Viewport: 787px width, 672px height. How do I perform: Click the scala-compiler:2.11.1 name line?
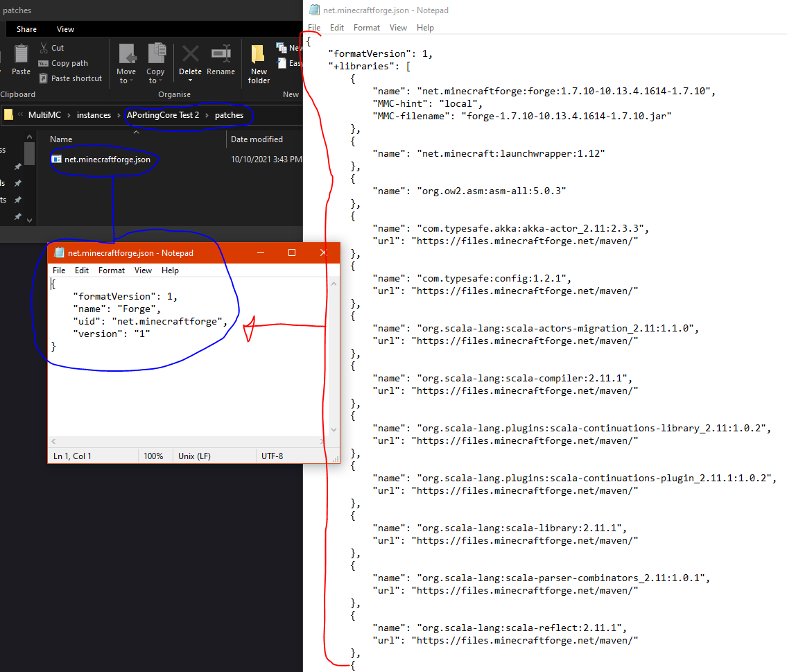(x=502, y=378)
